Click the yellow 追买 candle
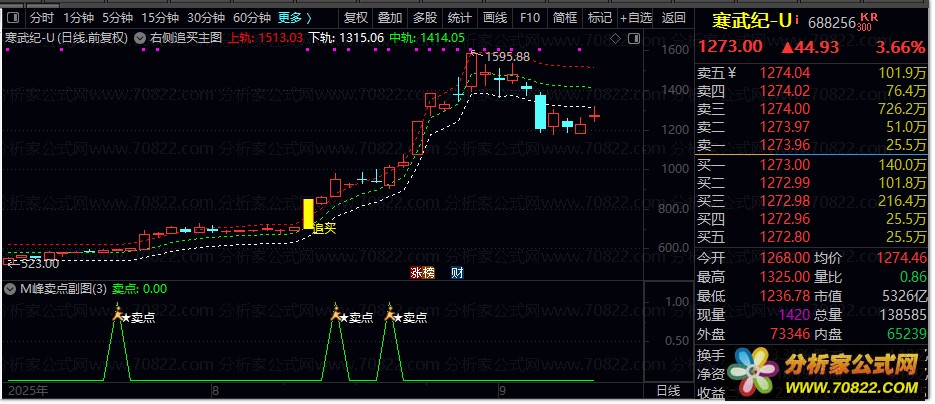Image resolution: width=935 pixels, height=404 pixels. click(x=308, y=213)
